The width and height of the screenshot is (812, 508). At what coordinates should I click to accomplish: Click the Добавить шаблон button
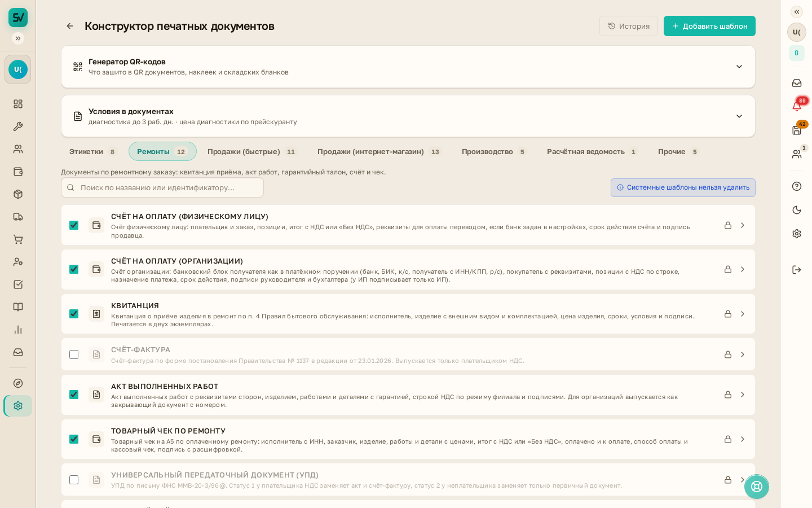709,26
